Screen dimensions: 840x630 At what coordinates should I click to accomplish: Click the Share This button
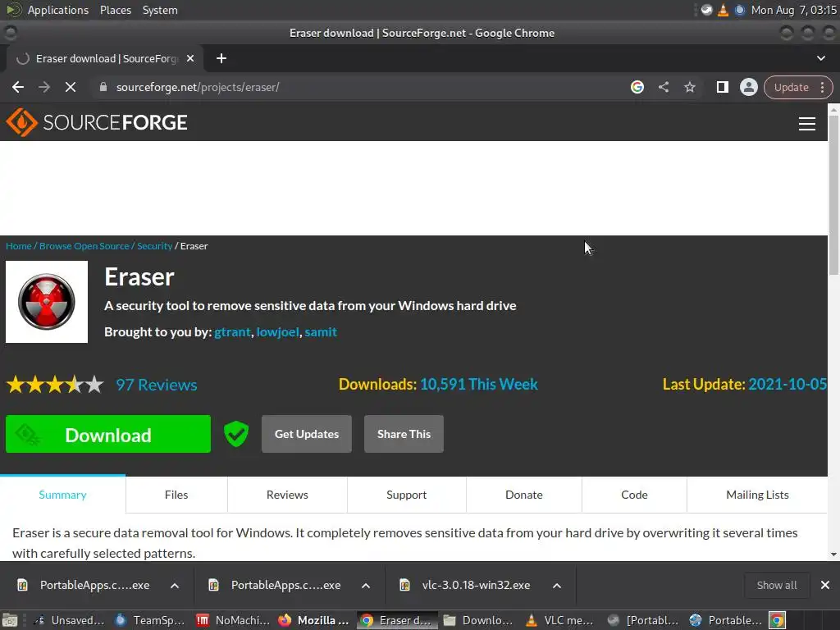404,434
